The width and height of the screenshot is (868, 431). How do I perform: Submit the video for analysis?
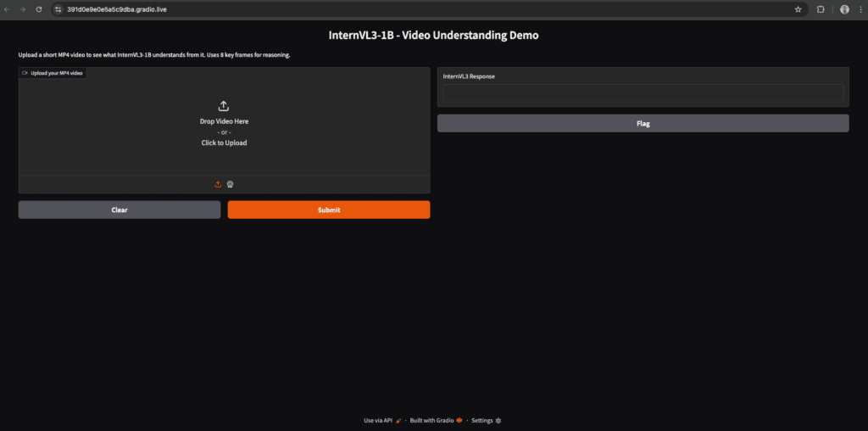[x=329, y=210]
